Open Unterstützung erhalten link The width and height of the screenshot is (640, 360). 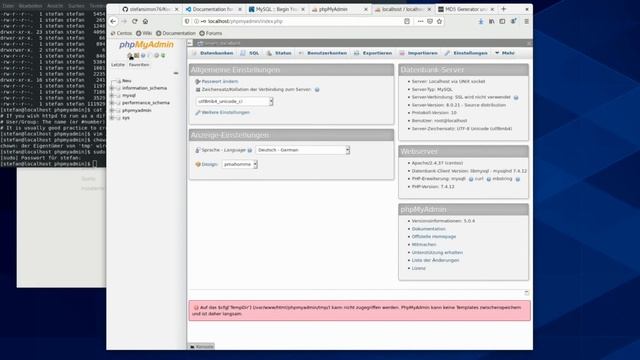coord(437,253)
